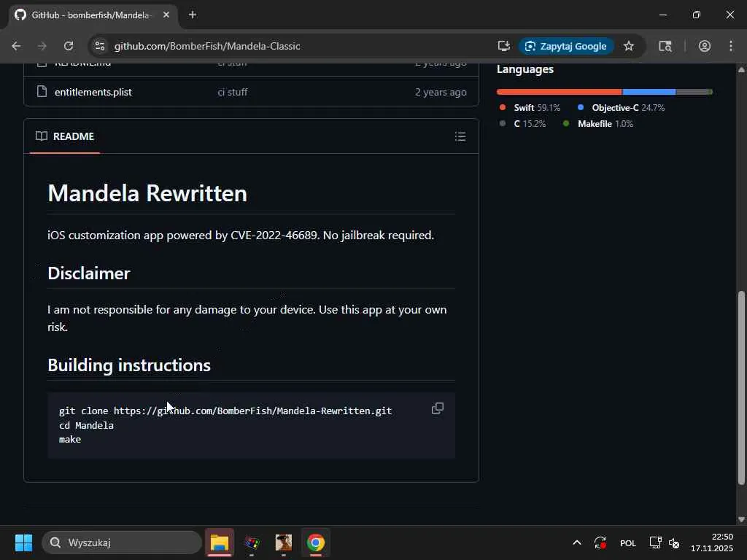Click the sync status tray icon
The width and height of the screenshot is (747, 560).
point(600,542)
